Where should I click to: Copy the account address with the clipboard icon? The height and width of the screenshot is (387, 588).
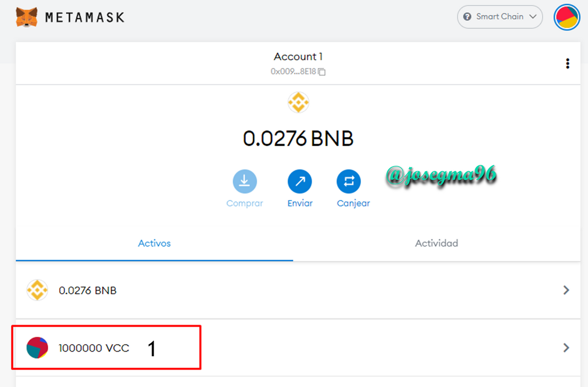point(322,72)
